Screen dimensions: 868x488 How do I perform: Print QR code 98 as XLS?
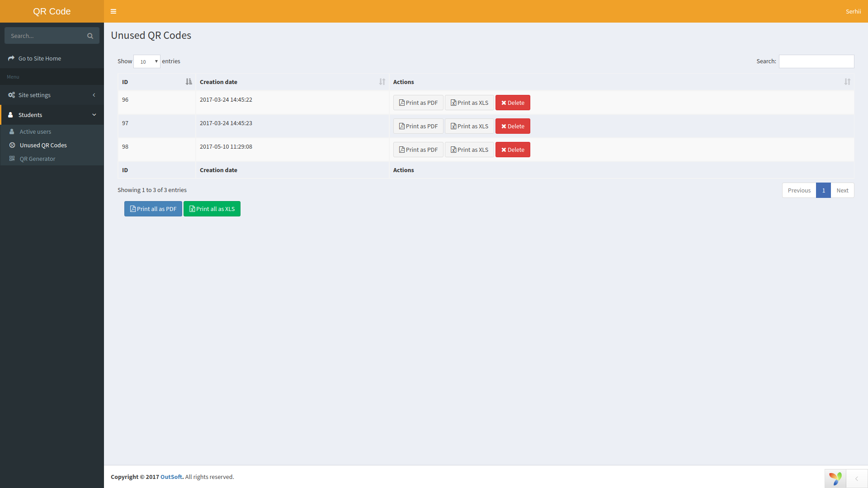(x=469, y=150)
